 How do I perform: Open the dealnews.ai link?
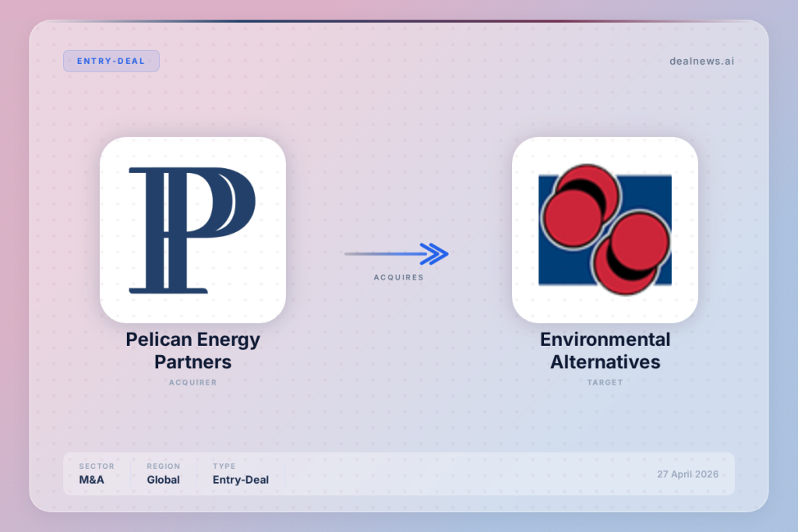[701, 61]
